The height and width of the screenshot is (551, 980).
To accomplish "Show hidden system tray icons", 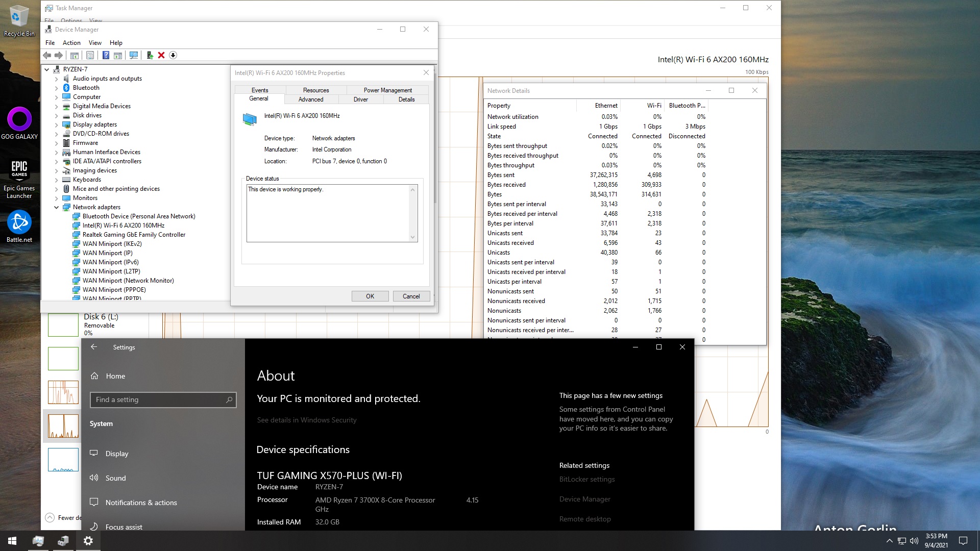I will click(890, 541).
